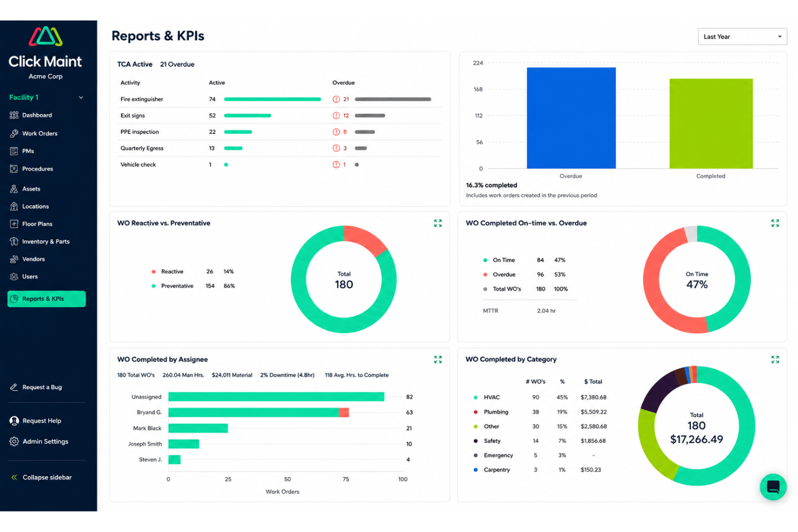Click the Safety category row
The height and width of the screenshot is (532, 798).
pyautogui.click(x=539, y=441)
